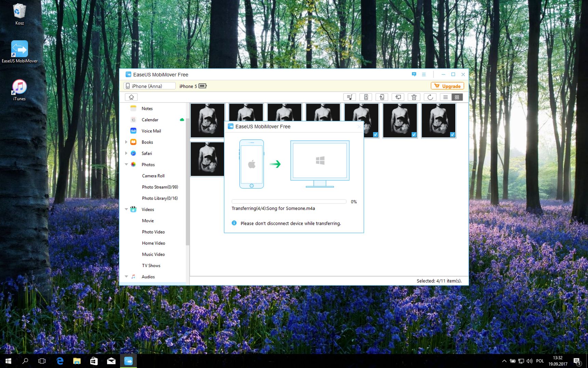
Task: Click the iPhone 5 battery icon
Action: pyautogui.click(x=203, y=86)
